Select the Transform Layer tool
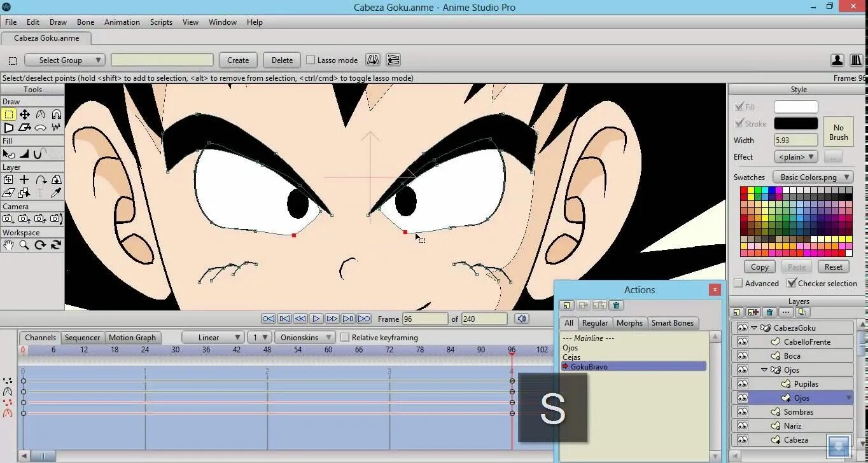The width and height of the screenshot is (868, 463). (x=8, y=180)
